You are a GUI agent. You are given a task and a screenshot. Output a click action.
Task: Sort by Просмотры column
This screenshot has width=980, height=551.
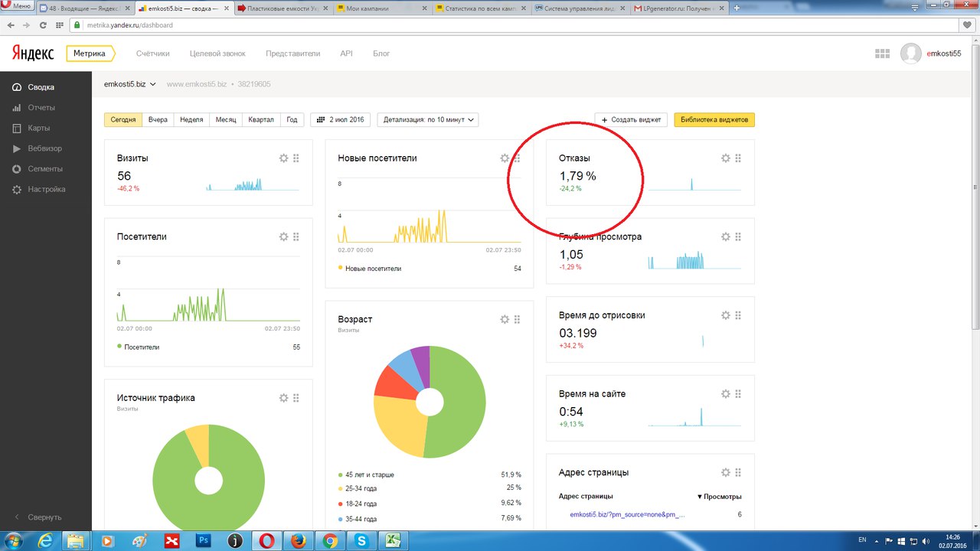point(719,497)
